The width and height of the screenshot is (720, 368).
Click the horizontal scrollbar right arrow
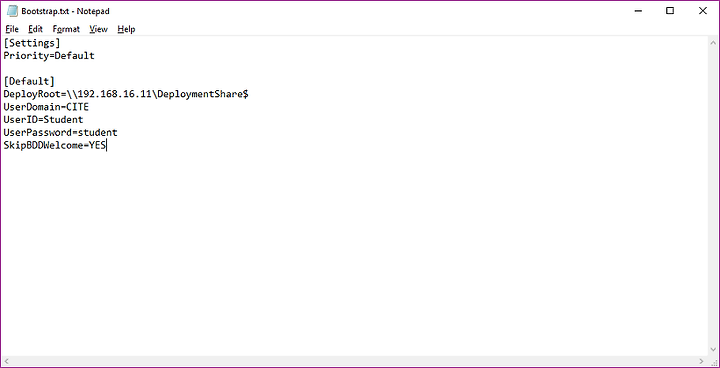point(702,361)
